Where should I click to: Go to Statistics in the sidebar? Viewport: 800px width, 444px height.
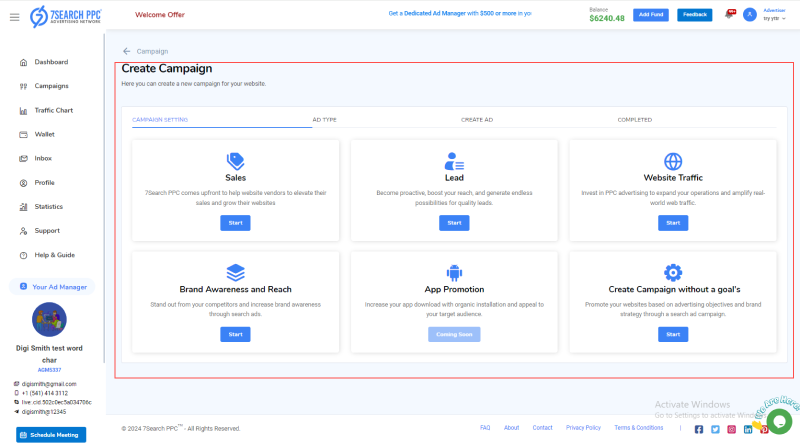pos(48,207)
